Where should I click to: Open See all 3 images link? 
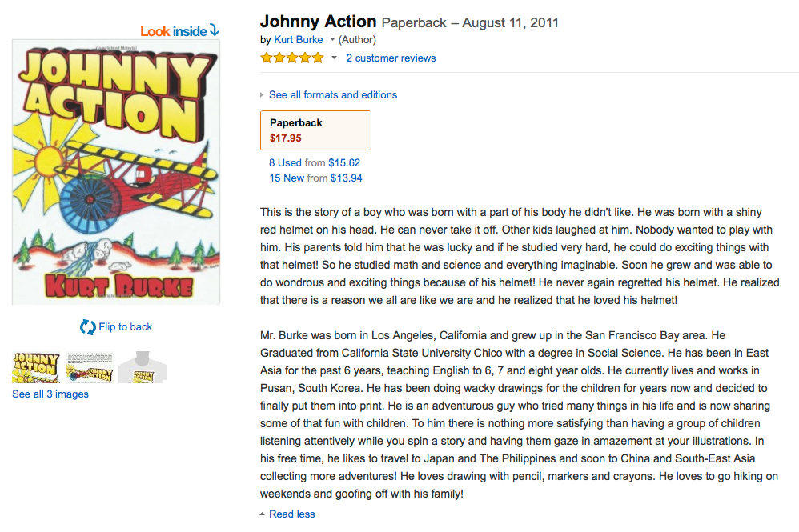click(50, 394)
